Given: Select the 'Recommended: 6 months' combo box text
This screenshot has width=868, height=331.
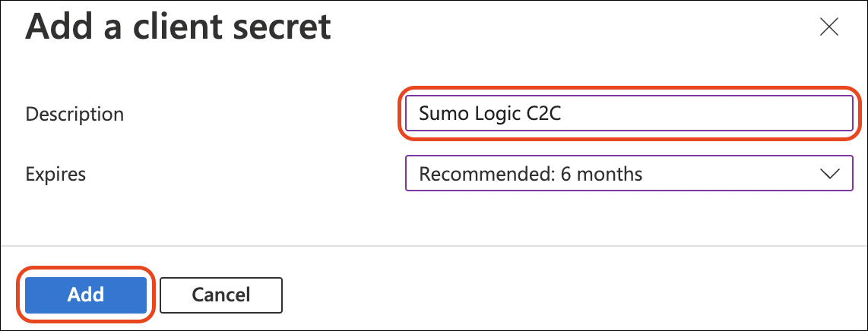Looking at the screenshot, I should point(531,174).
